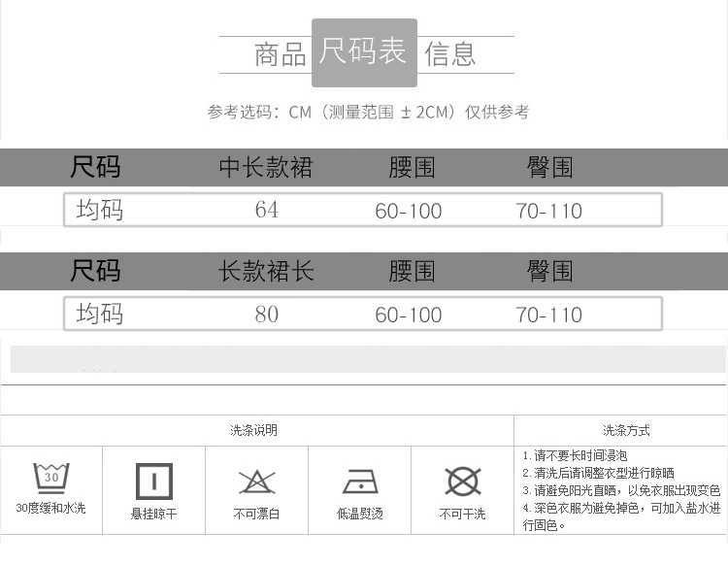Click the 洗涤方式 column header
The height and width of the screenshot is (565, 728).
click(x=626, y=430)
